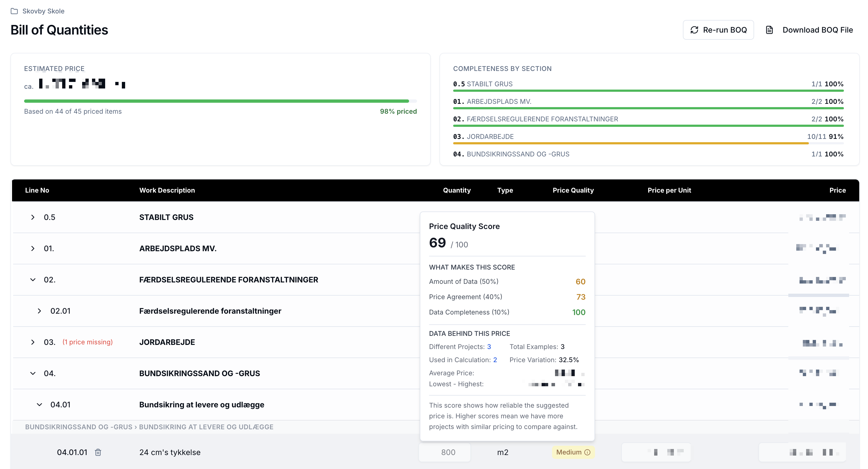Click the COMPLETENESS BY SECTION heading
Viewport: 868px width, 469px height.
[x=502, y=68]
